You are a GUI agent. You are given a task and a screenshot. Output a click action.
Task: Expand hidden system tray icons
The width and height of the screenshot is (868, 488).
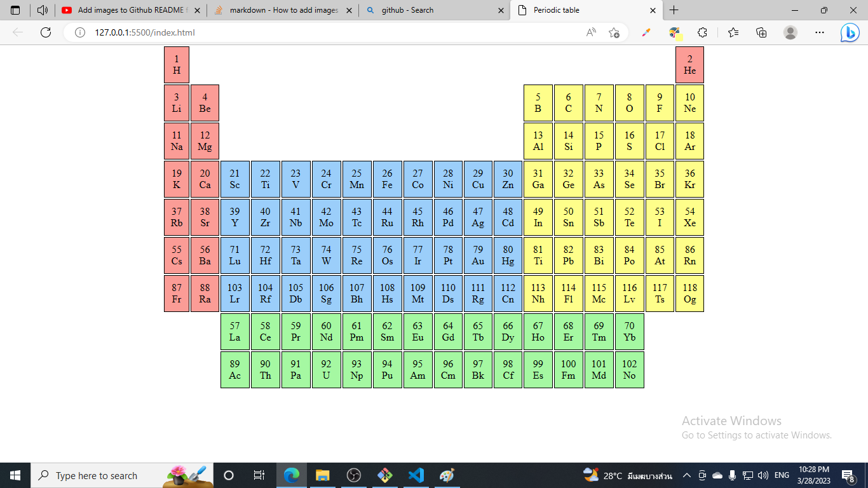tap(686, 475)
